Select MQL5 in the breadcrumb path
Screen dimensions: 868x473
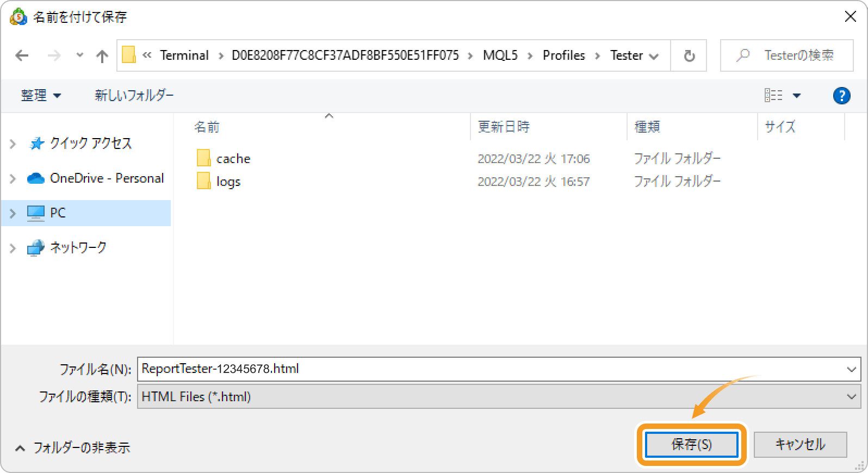(500, 55)
